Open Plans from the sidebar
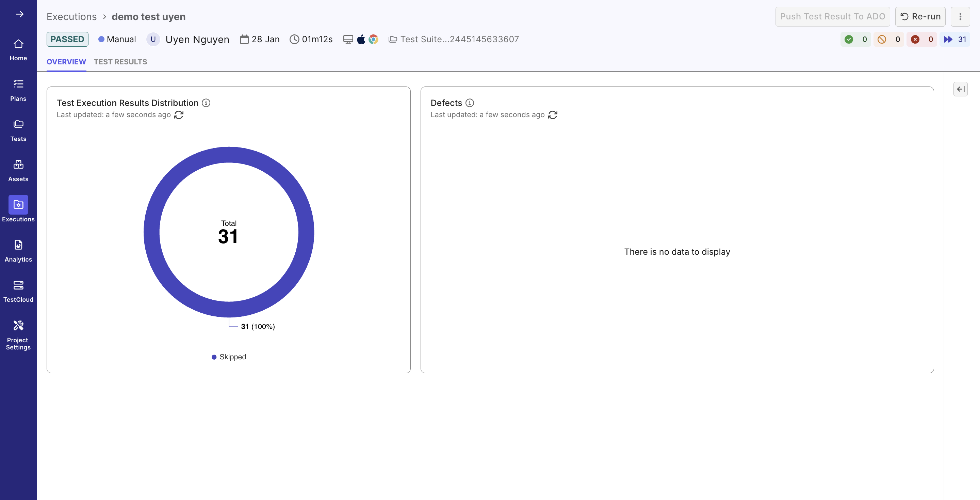 click(18, 84)
